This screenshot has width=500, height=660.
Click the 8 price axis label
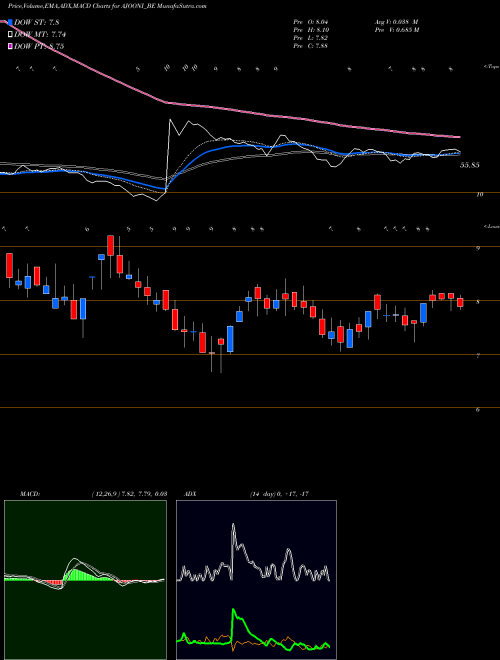point(478,302)
